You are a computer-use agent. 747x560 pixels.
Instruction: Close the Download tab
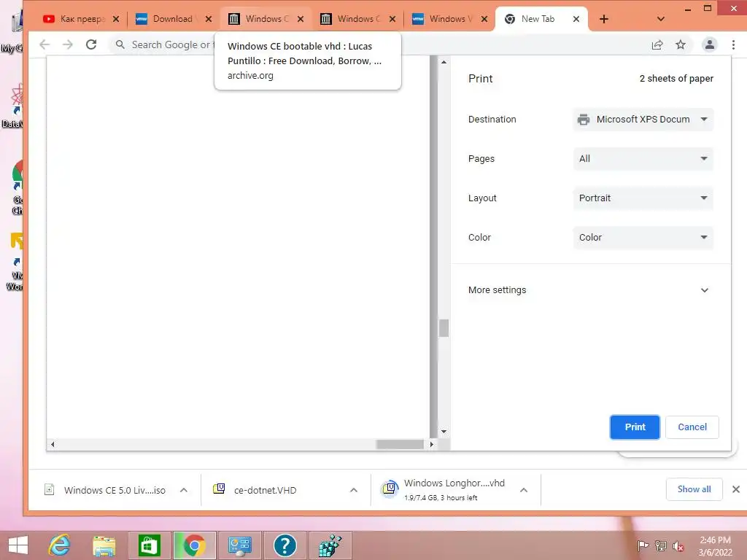pos(208,19)
